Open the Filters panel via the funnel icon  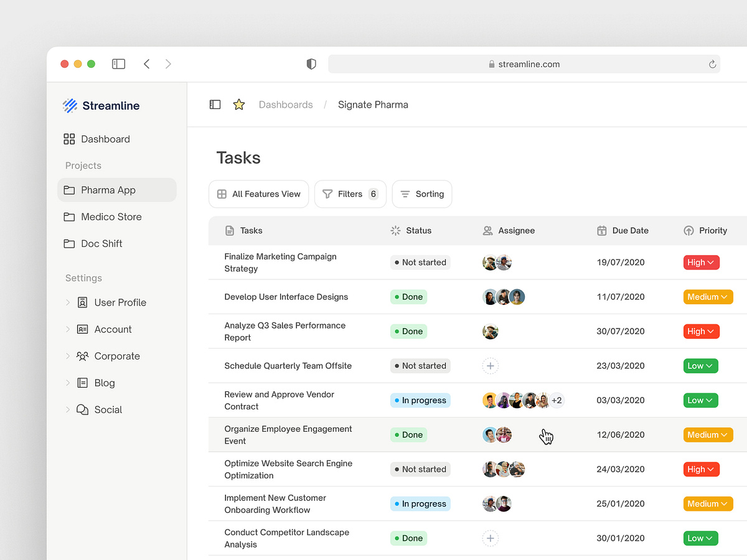pyautogui.click(x=328, y=194)
